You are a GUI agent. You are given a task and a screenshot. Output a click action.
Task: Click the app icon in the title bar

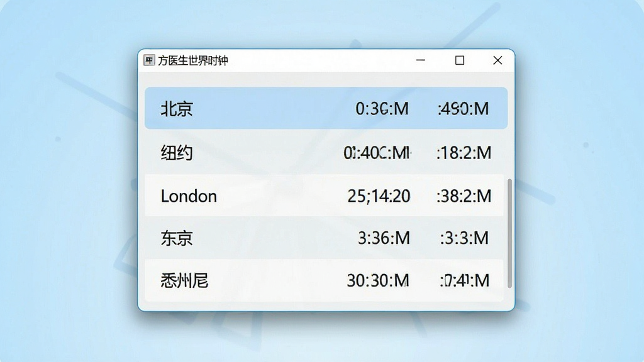click(x=149, y=60)
